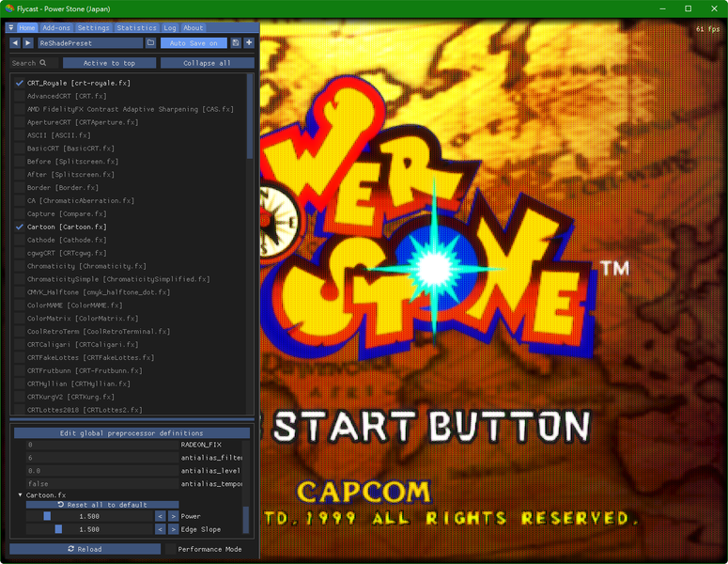Click the variables panel scrollbar
This screenshot has height=564, width=728.
246,520
